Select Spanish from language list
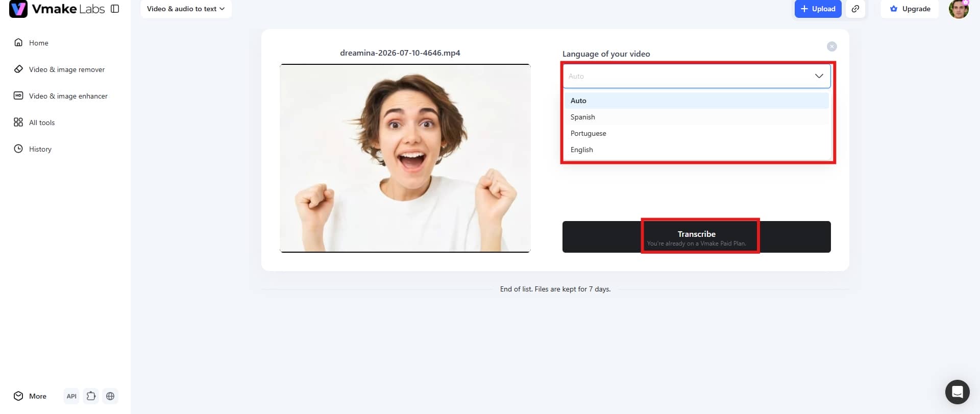Viewport: 980px width, 414px height. tap(697, 117)
